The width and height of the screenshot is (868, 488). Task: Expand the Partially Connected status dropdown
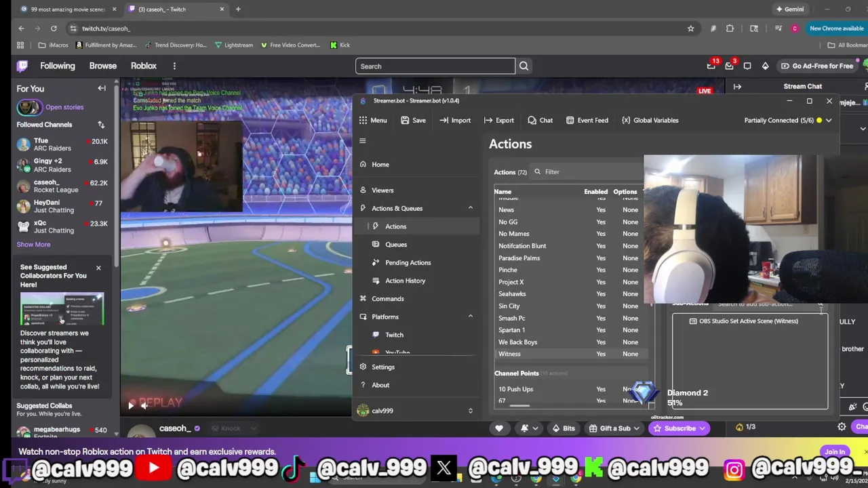pyautogui.click(x=829, y=120)
